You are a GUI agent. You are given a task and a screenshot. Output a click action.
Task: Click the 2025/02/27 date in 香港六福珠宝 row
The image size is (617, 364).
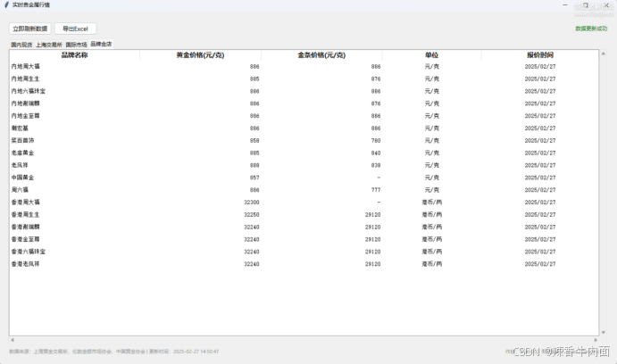(540, 252)
